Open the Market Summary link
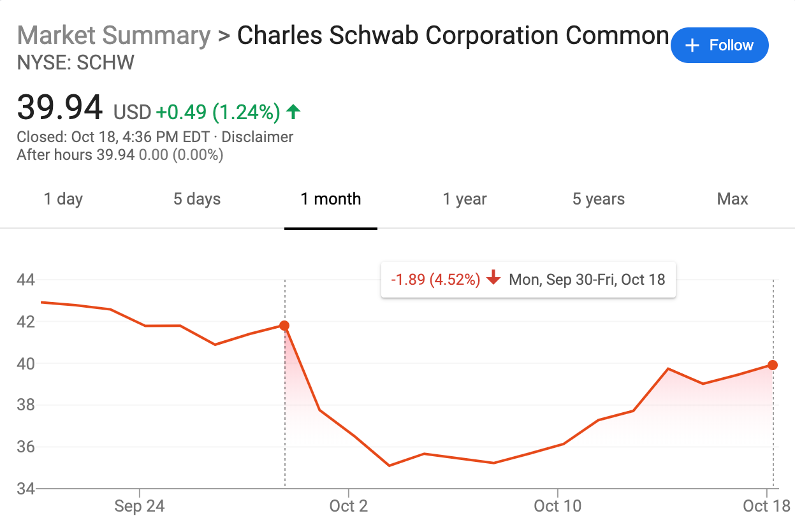This screenshot has width=795, height=532. point(113,36)
